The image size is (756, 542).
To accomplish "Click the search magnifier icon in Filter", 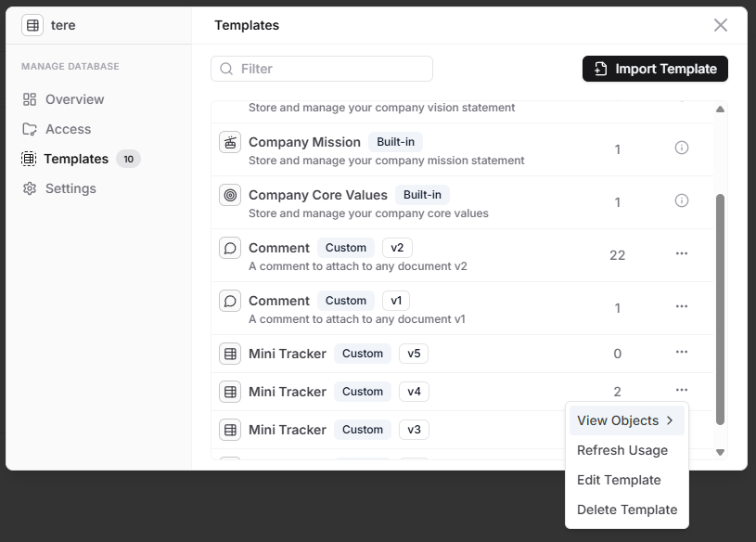I will (226, 69).
